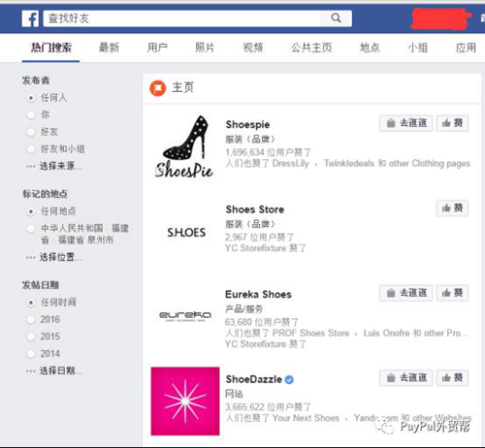
Task: Click 2,967 位用户赞了 text
Action: 259,238
